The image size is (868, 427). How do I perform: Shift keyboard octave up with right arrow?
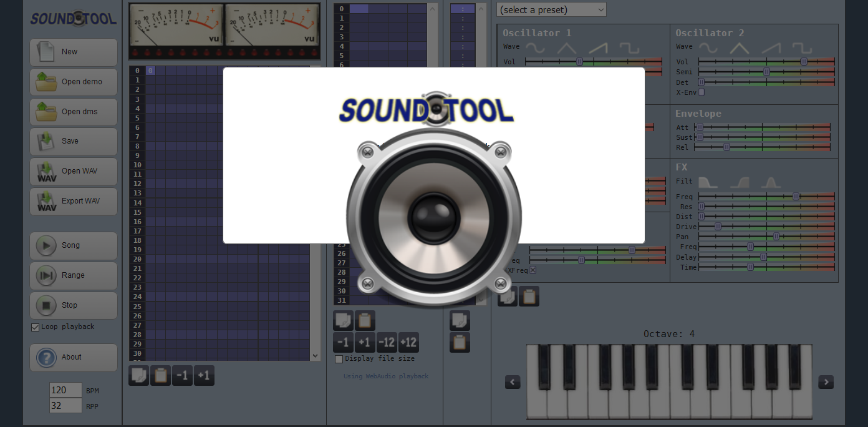click(x=826, y=382)
